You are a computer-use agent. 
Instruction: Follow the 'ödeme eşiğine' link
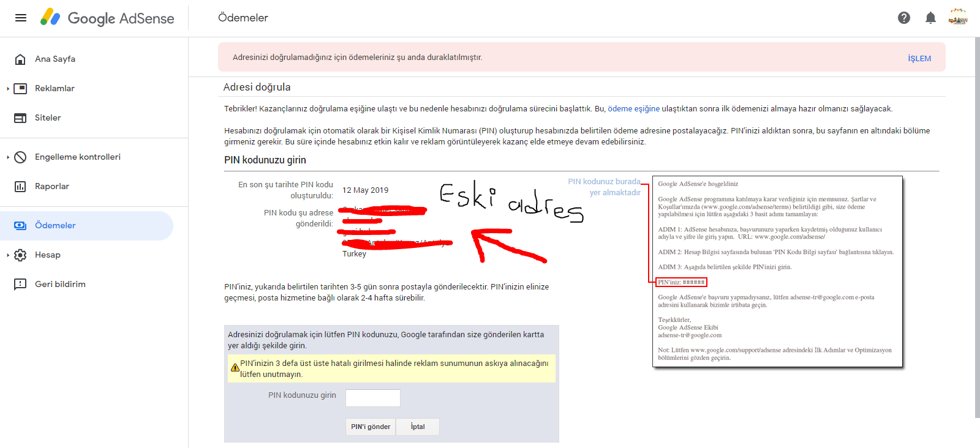(x=633, y=109)
